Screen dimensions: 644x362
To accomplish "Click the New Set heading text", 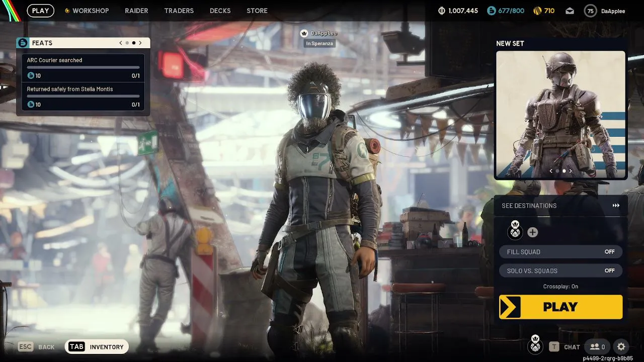I will [510, 44].
